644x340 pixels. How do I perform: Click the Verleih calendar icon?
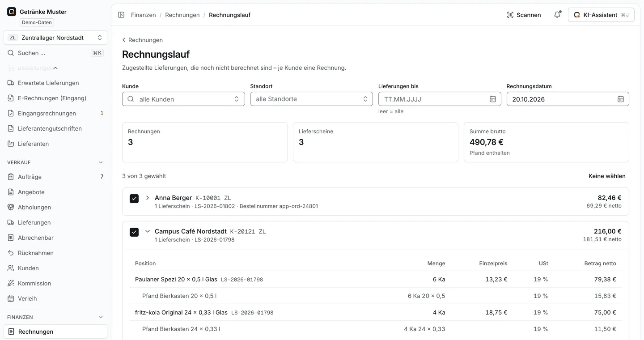click(11, 298)
